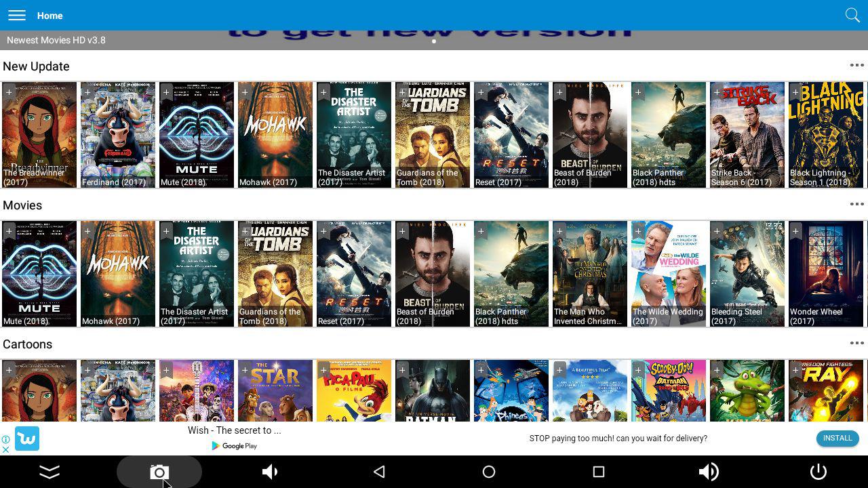Open The Breadwinner poster in New Update row
This screenshot has height=488, width=868.
click(39, 135)
